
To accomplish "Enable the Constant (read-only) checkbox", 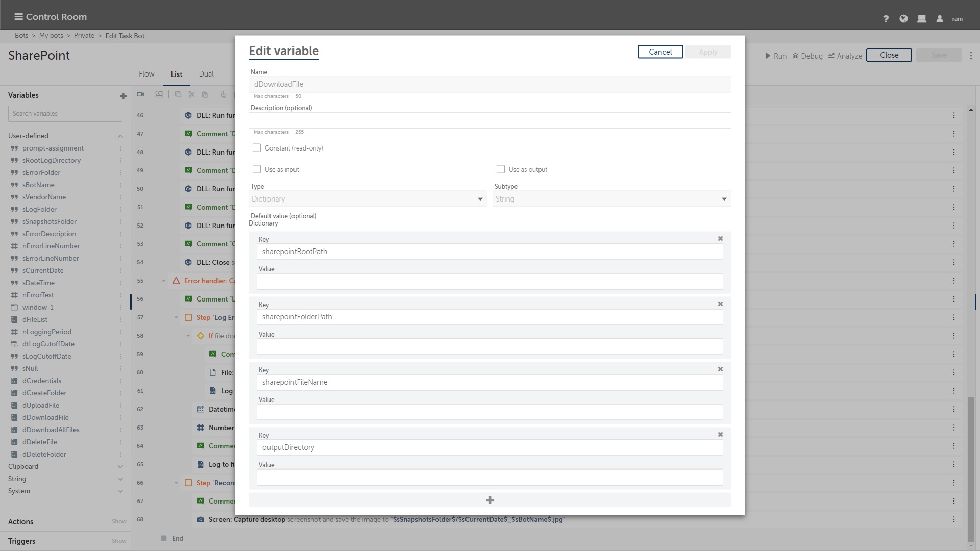I will click(257, 148).
